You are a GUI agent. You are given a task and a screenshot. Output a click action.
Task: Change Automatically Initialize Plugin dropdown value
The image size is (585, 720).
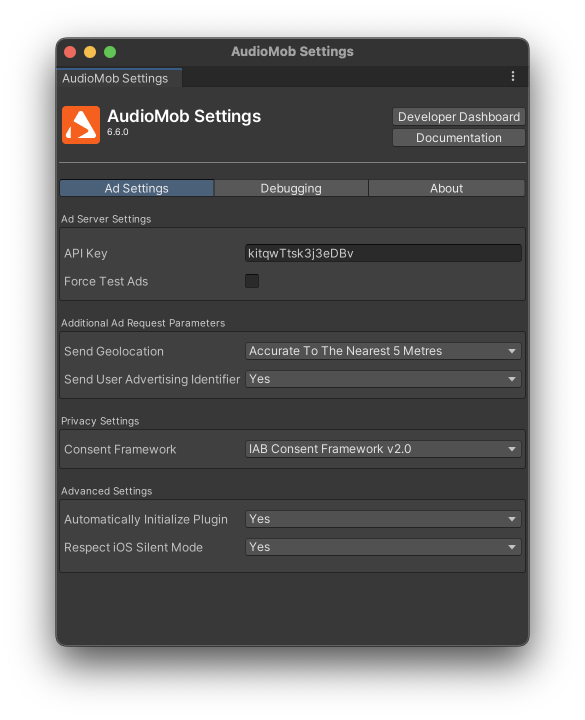pos(383,519)
